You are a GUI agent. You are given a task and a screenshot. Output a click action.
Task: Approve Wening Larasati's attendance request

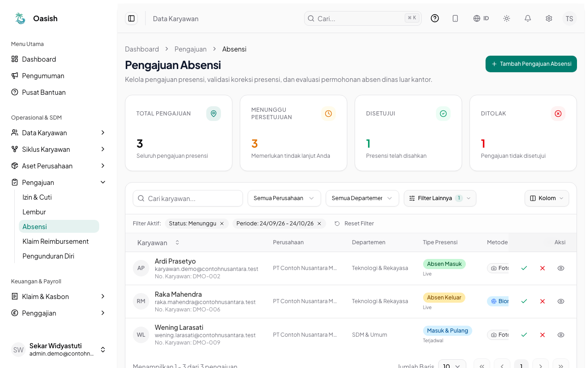click(x=524, y=335)
